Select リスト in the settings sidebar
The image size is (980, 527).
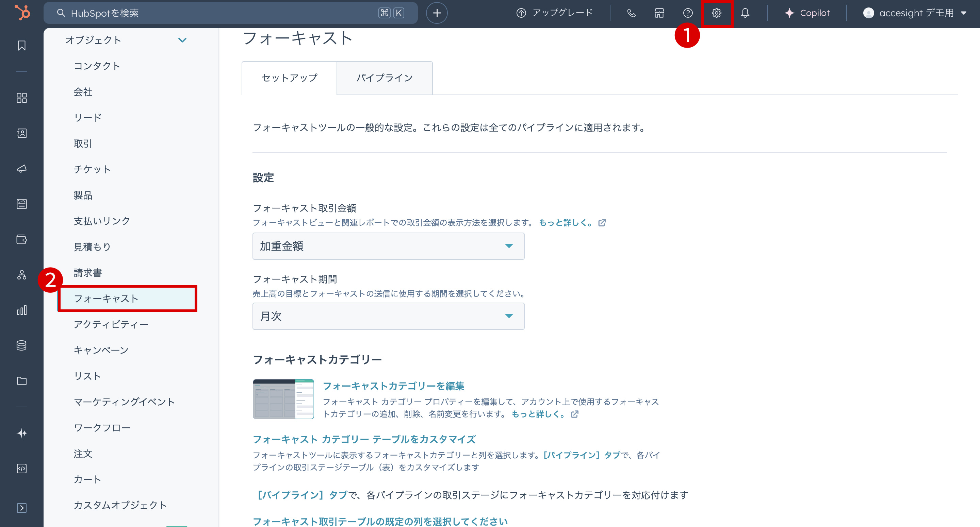pyautogui.click(x=87, y=376)
